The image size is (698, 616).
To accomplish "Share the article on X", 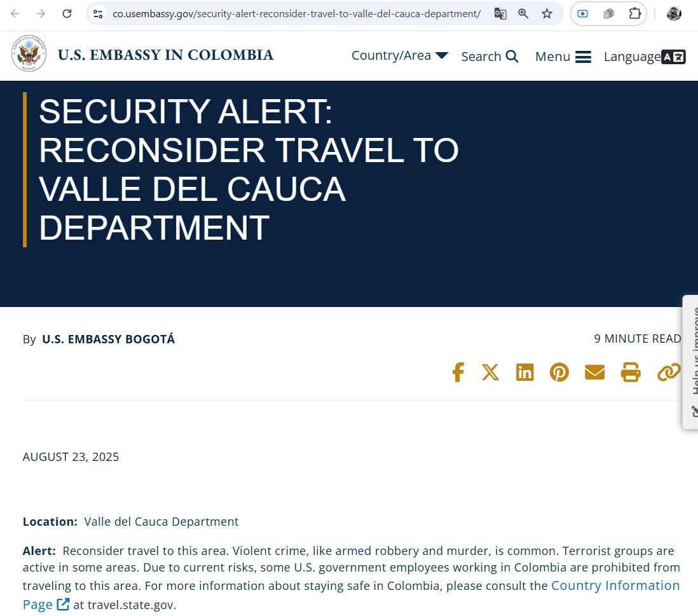I will pos(490,373).
